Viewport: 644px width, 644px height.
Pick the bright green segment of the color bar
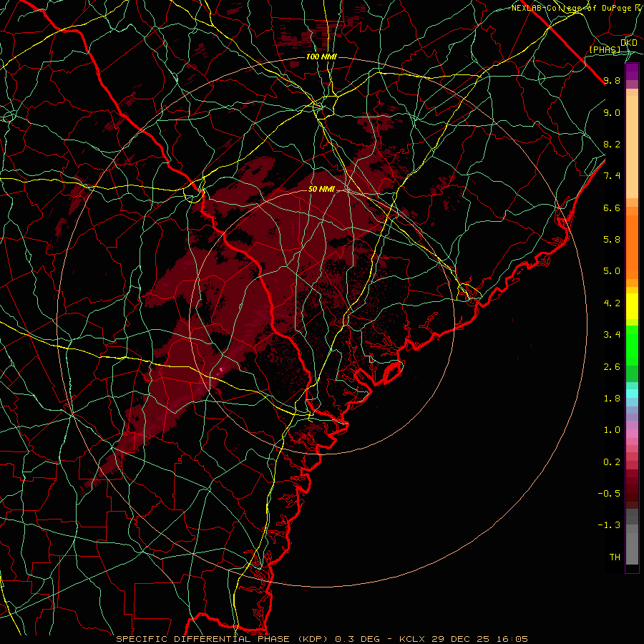(632, 345)
